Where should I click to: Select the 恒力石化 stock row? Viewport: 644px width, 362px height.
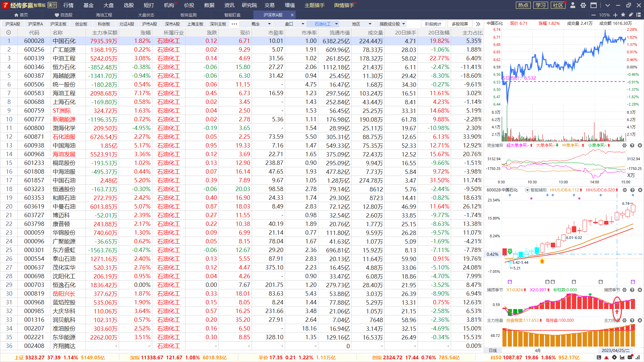pyautogui.click(x=241, y=67)
